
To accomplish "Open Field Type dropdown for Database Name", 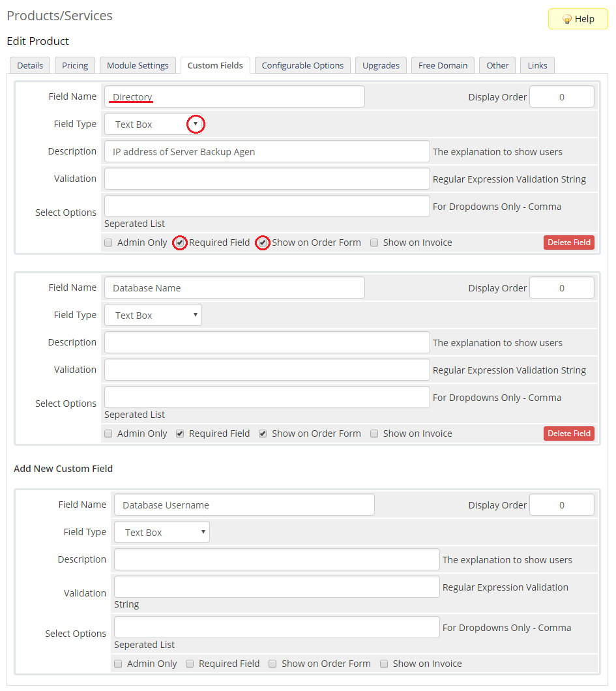I will pos(154,315).
